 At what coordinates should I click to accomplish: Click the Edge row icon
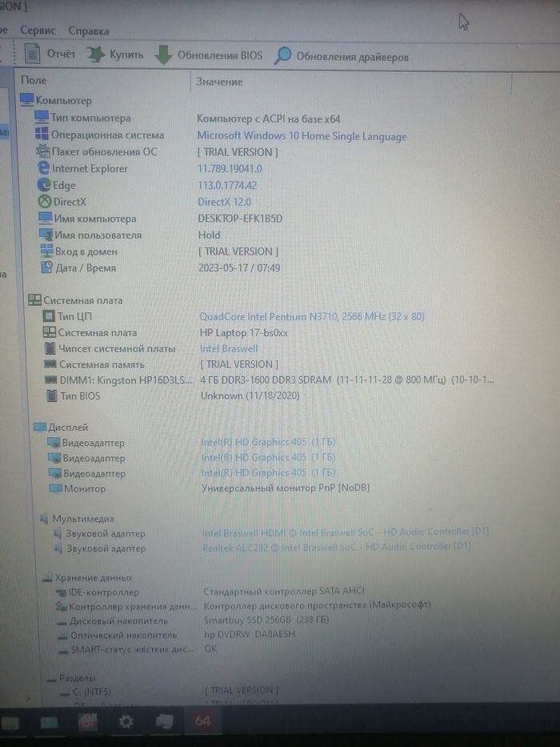pyautogui.click(x=44, y=184)
